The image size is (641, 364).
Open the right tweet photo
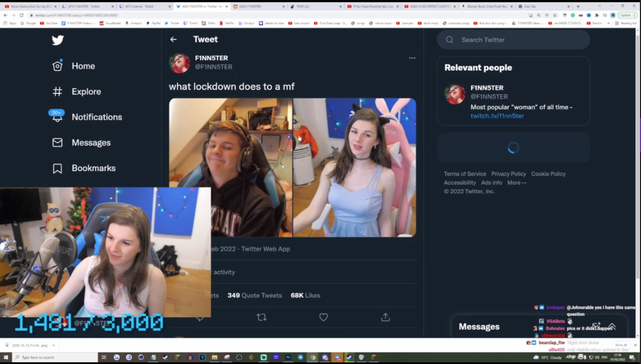[355, 167]
